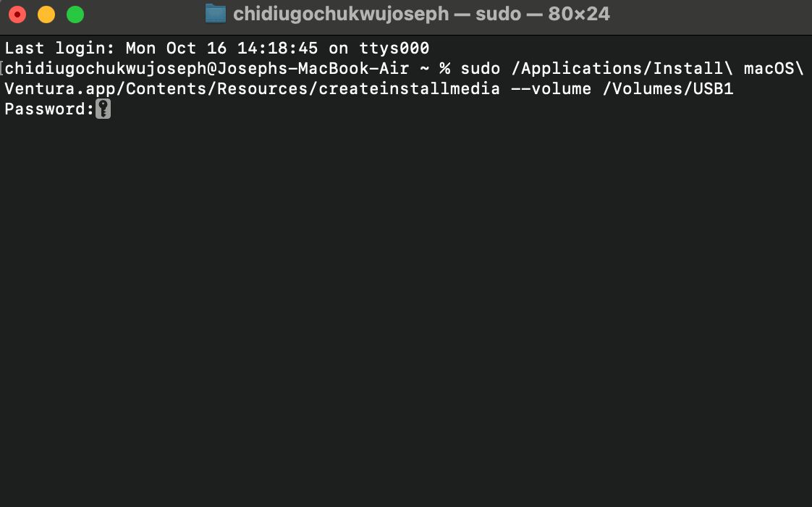Click "macOS\" at end of first command line
The width and height of the screenshot is (812, 507).
click(774, 69)
